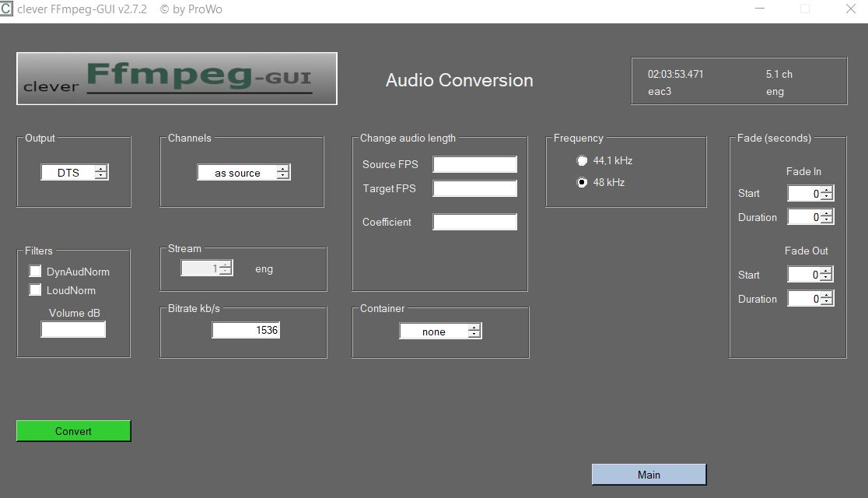Screen dimensions: 868x498
Task: Select the 44,1 kHz frequency option
Action: coord(582,161)
